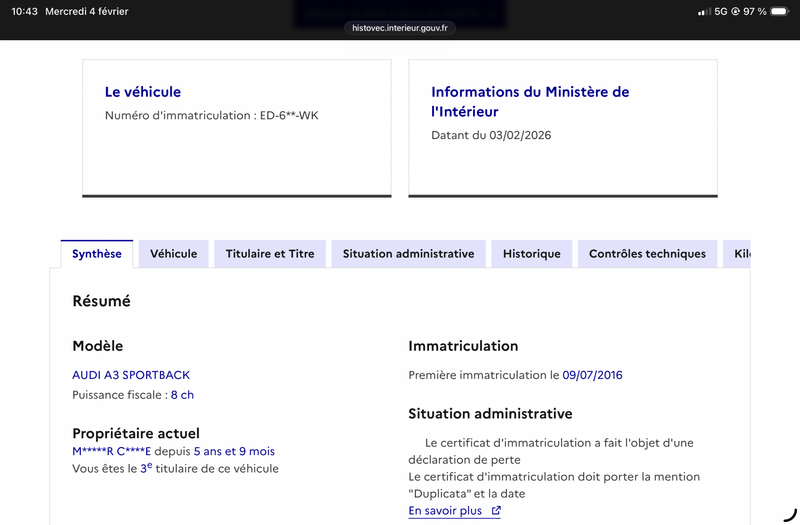Select the Synthèse tab
Screen dimensions: 800x525
pyautogui.click(x=97, y=254)
